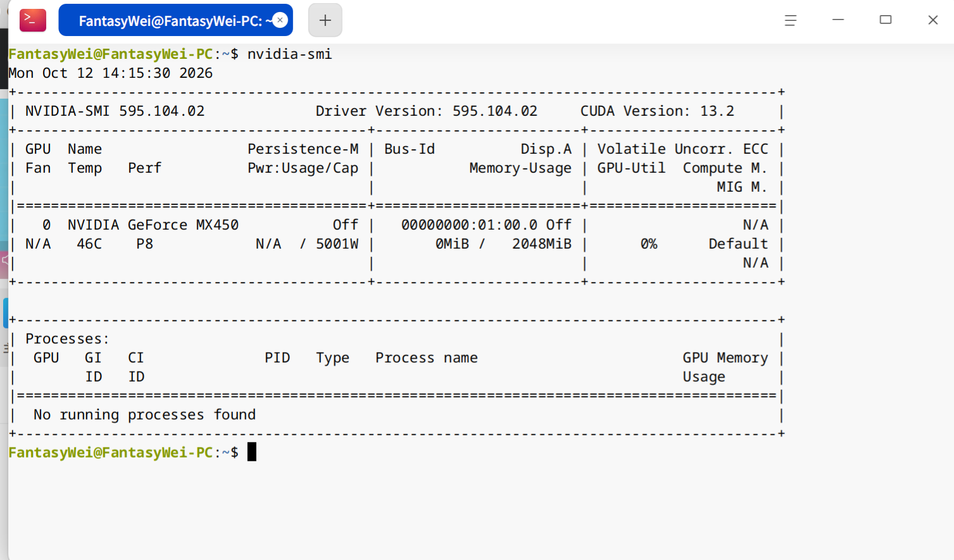The width and height of the screenshot is (954, 560).
Task: Click the red terminal app icon
Action: 33,20
